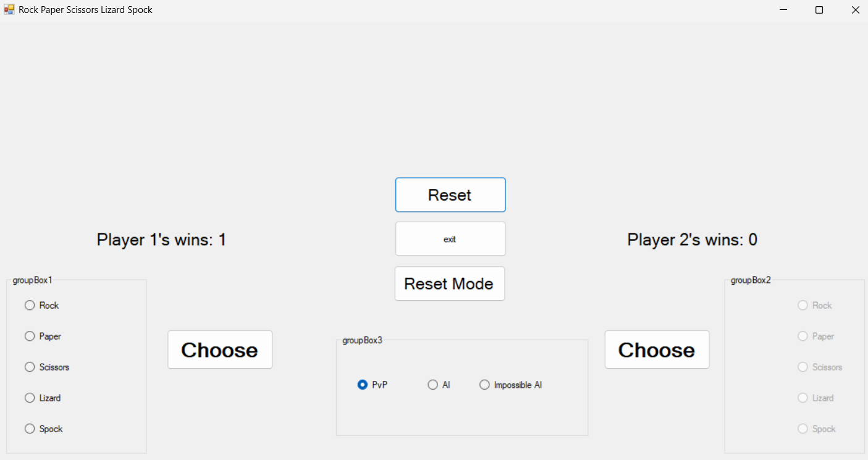
Task: Click the window title text
Action: (x=85, y=10)
